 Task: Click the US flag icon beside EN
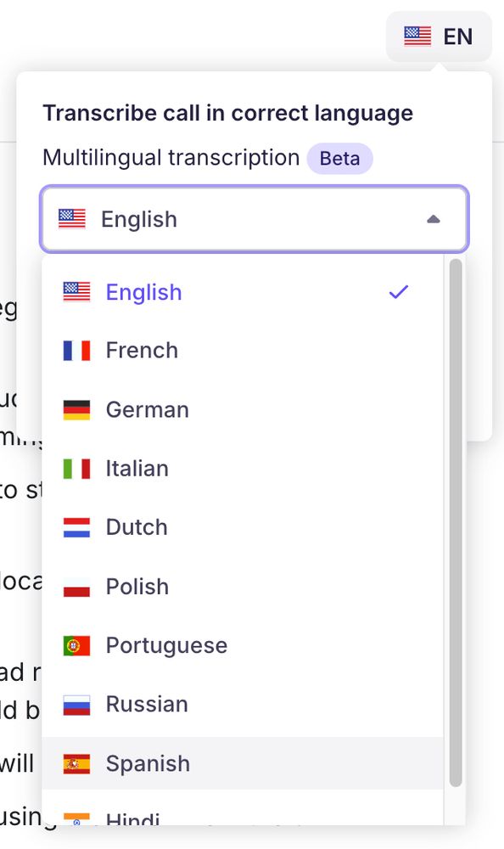click(417, 37)
